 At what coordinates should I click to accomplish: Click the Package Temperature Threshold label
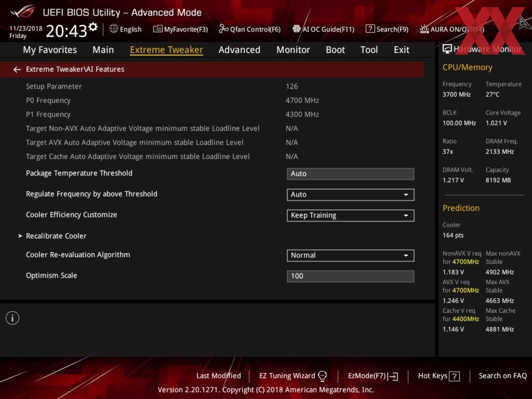click(x=79, y=173)
